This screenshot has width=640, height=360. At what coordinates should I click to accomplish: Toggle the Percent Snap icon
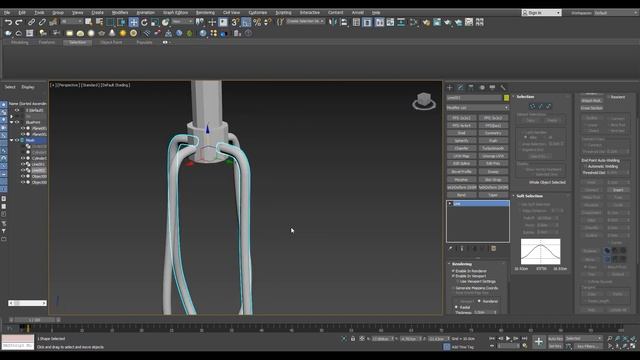point(257,22)
